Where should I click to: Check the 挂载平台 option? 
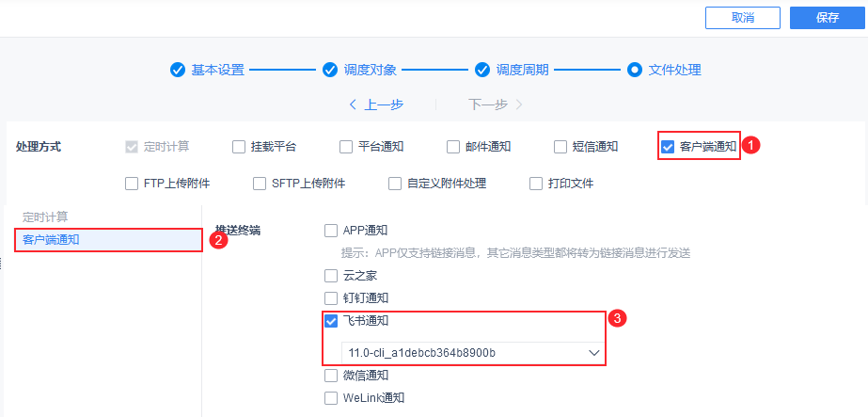point(239,147)
